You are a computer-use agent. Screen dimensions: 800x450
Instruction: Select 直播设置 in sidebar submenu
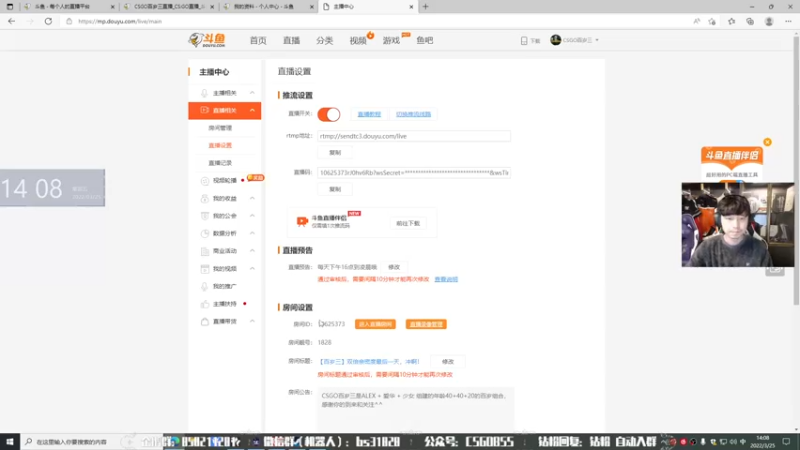pos(220,145)
